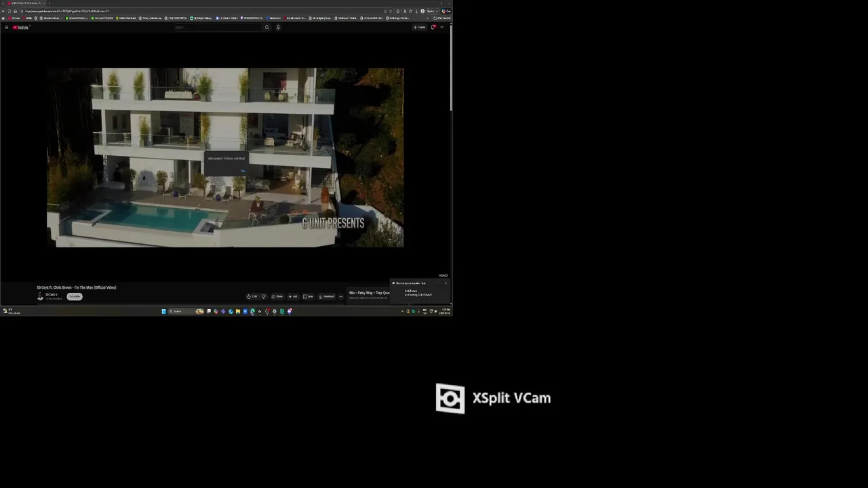Click the video title '50 Cent ft. Chris Brown - I'm The Man'
Screen dimensions: 868x488
tap(77, 287)
